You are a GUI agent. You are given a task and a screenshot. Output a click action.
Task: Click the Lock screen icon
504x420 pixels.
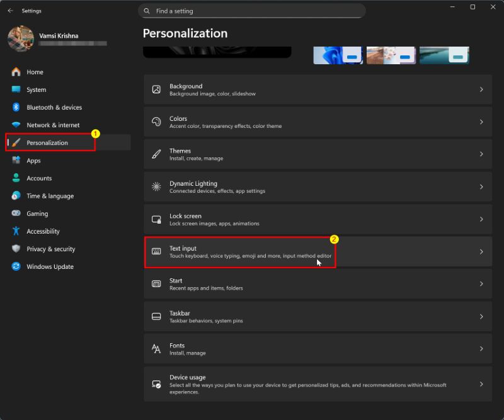tap(156, 219)
